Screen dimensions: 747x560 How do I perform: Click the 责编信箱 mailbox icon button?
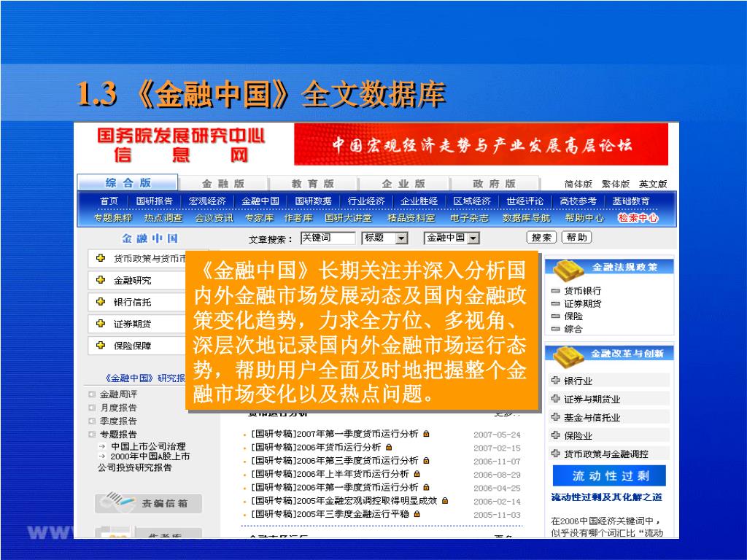(148, 503)
